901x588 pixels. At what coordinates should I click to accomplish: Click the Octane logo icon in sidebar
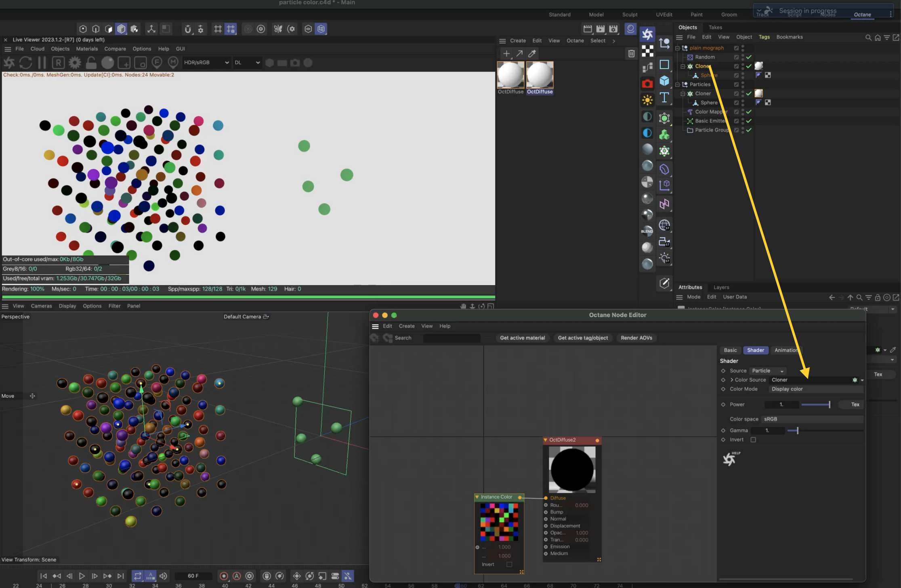click(x=647, y=34)
